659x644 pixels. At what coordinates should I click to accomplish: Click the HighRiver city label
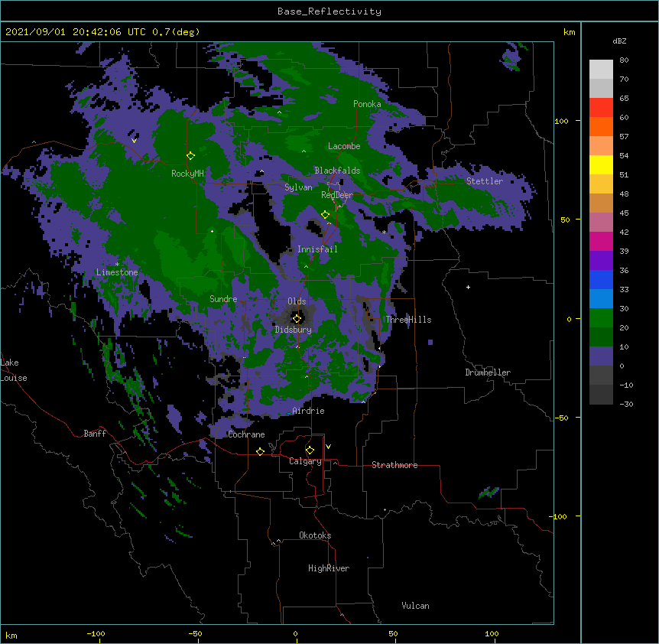[x=329, y=568]
